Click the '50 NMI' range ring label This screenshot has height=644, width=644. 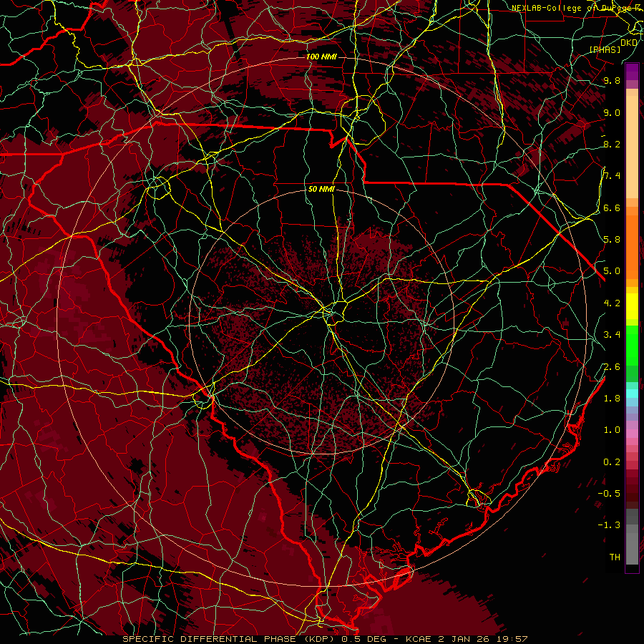coord(321,190)
